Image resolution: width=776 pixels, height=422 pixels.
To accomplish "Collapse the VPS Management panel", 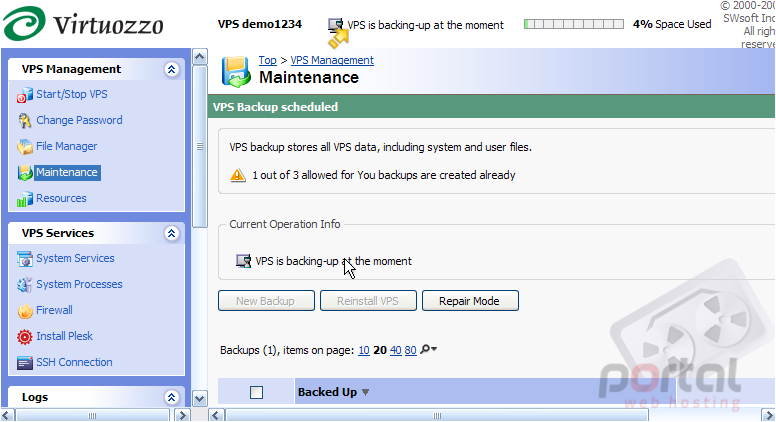I will (x=172, y=69).
